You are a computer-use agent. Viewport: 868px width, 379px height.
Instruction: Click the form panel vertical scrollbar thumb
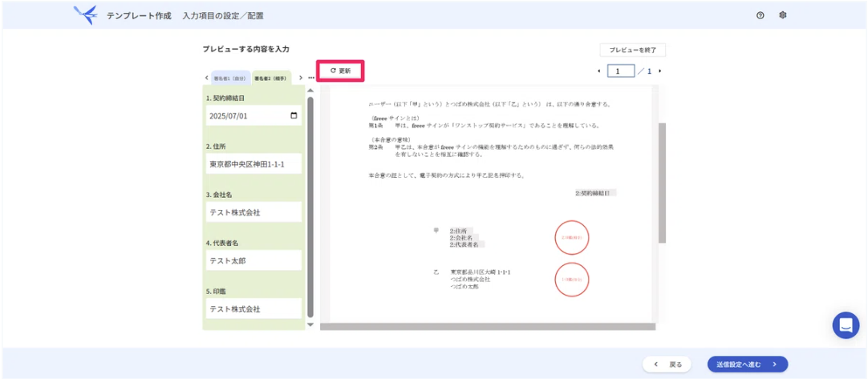[x=310, y=207]
